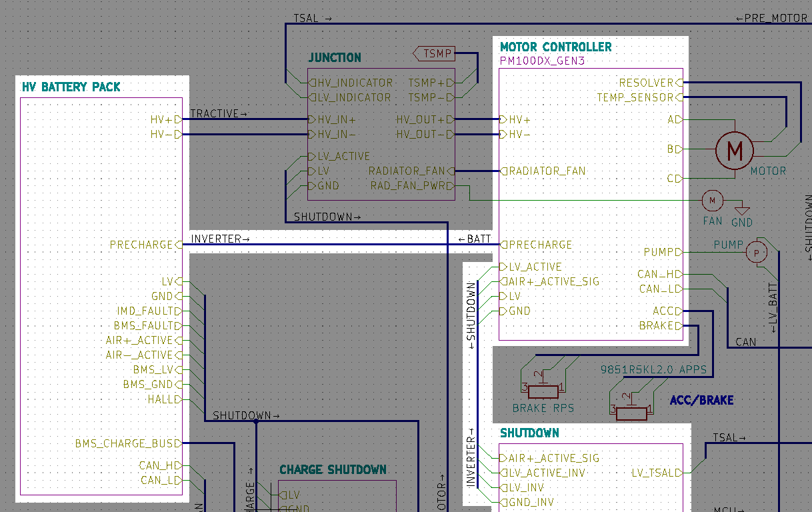Select the APPS potentiometer above ACC/BRAKE
This screenshot has height=512, width=812.
click(x=631, y=413)
